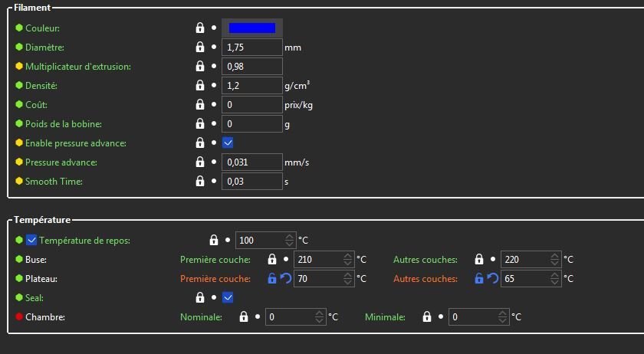Click the Smooth Time label
Screen dimensions: 644x354
(x=54, y=182)
